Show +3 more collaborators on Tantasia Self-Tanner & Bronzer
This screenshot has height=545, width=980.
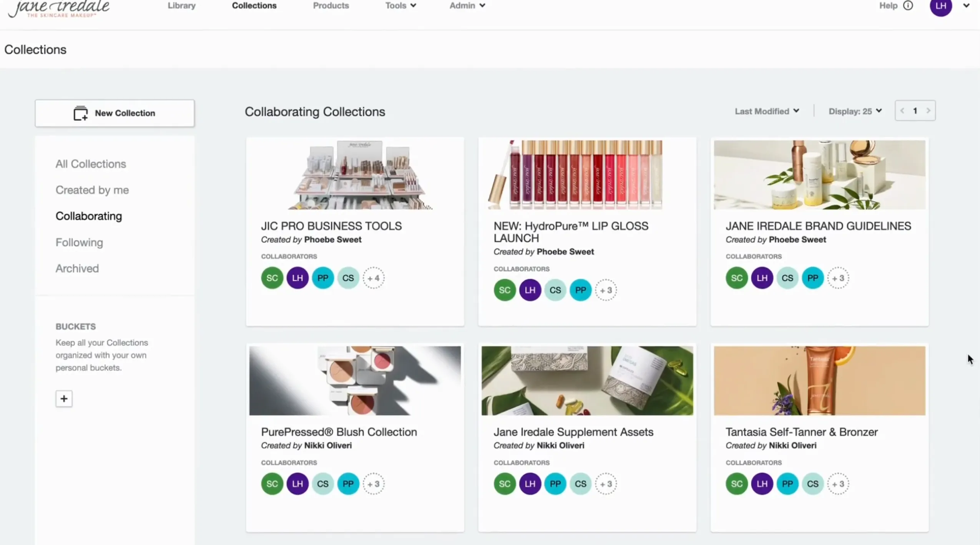(838, 484)
